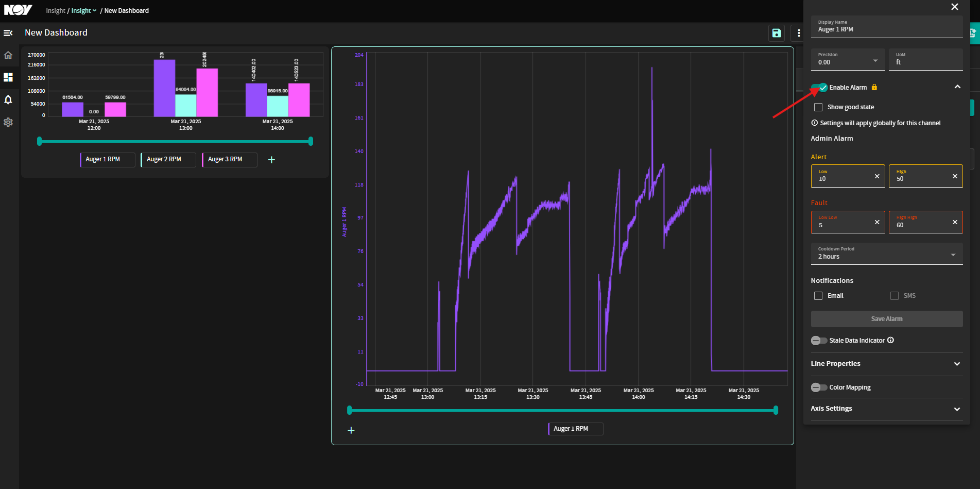
Task: Open the settings gear icon
Action: [8, 122]
